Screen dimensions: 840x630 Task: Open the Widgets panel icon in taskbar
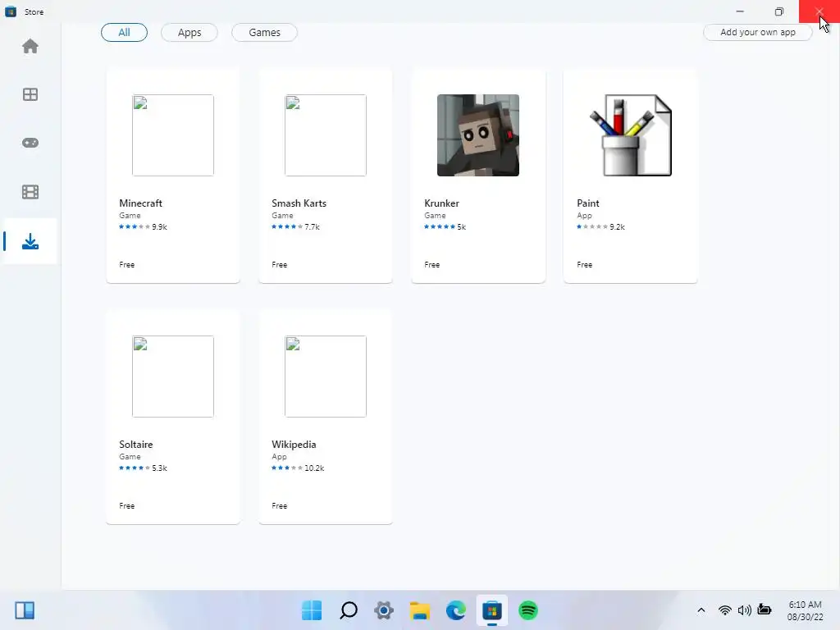click(x=25, y=610)
